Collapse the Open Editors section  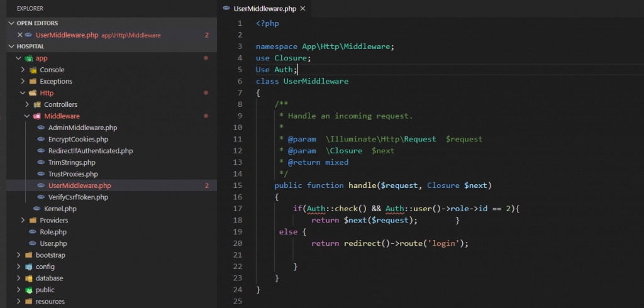click(x=11, y=23)
